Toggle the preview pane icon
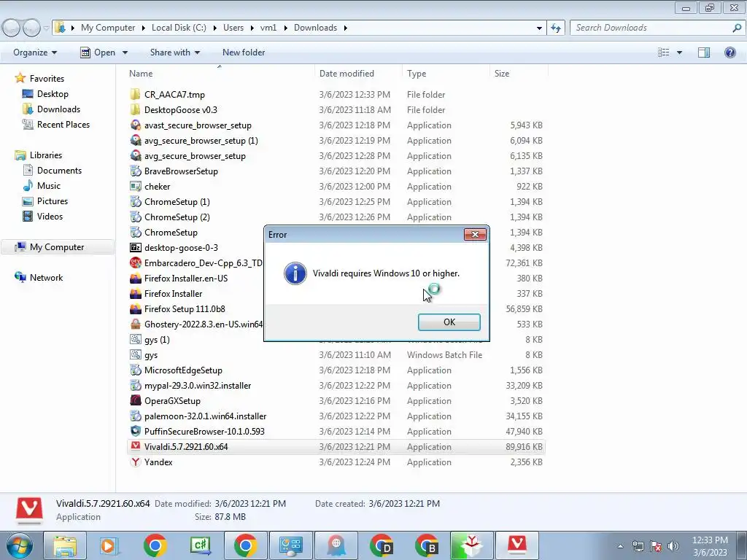This screenshot has height=560, width=747. [704, 52]
